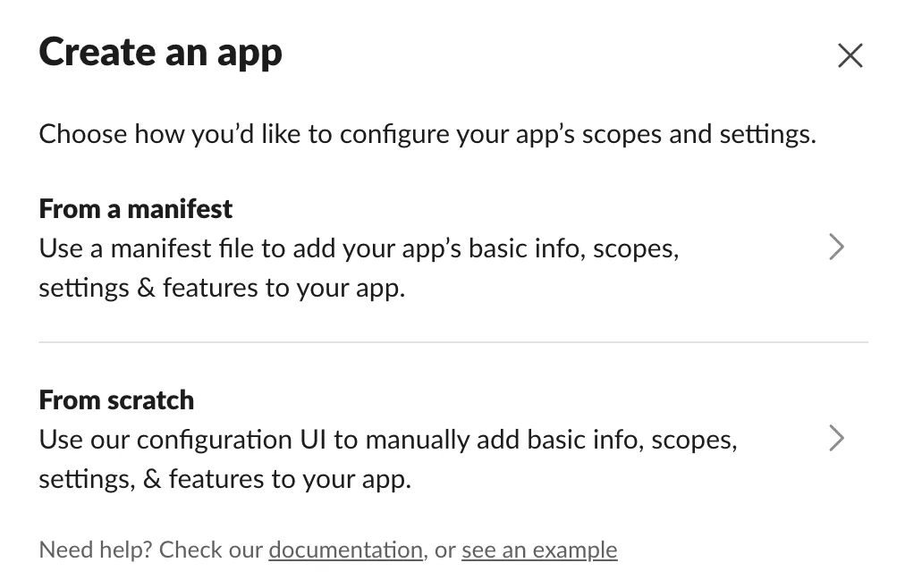Image resolution: width=905 pixels, height=588 pixels.
Task: Click the settings, & features line under scratch
Action: click(224, 479)
